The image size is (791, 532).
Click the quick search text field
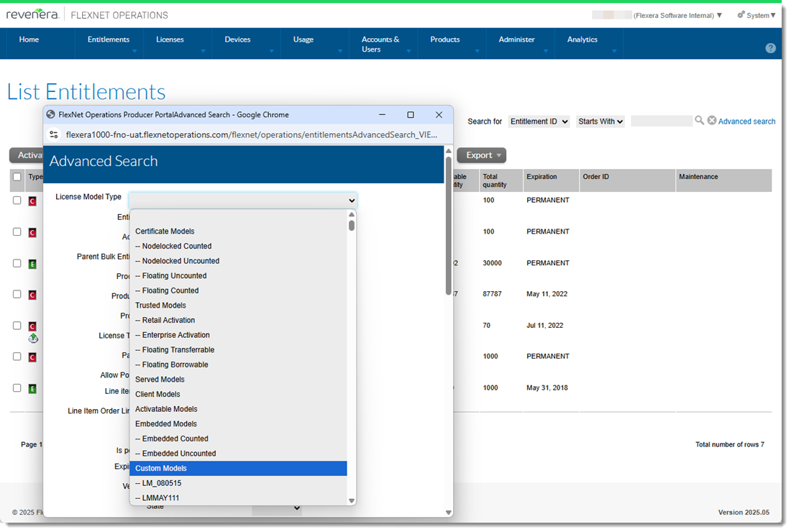coord(661,121)
